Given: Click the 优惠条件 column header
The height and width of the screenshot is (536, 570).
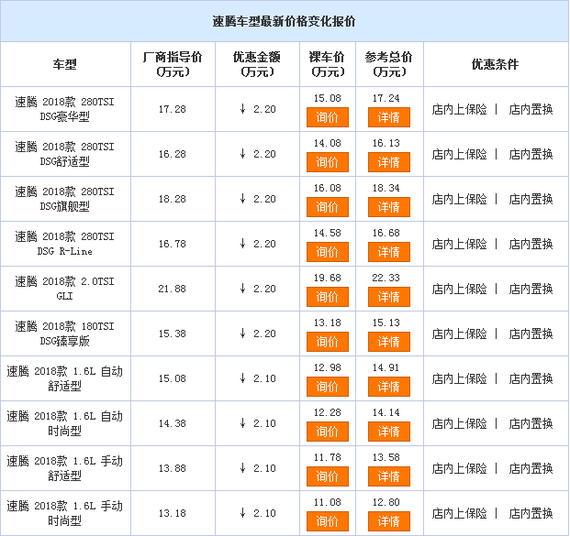Looking at the screenshot, I should pyautogui.click(x=495, y=64).
